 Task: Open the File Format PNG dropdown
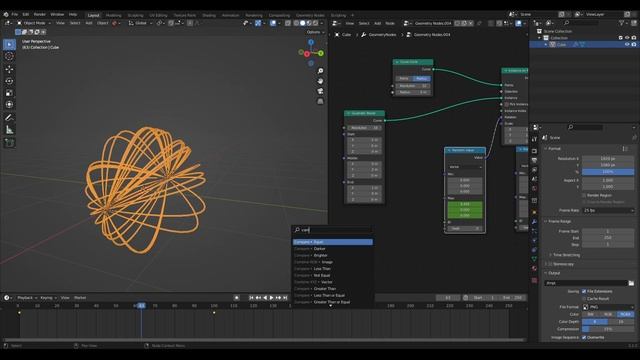[x=608, y=307]
